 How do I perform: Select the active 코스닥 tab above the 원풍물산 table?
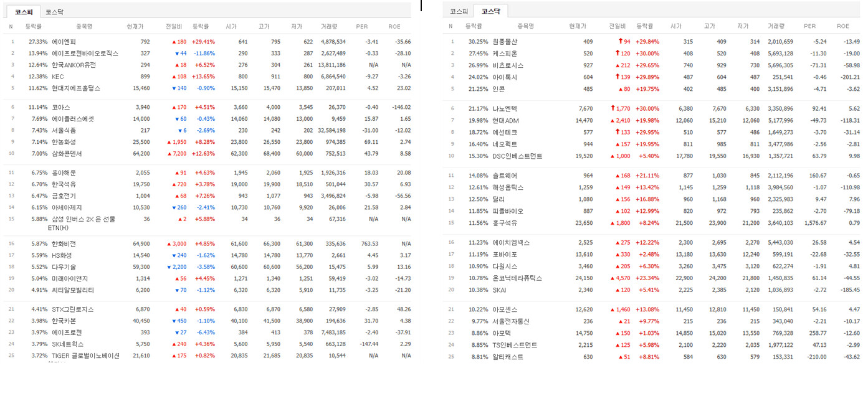pos(490,11)
